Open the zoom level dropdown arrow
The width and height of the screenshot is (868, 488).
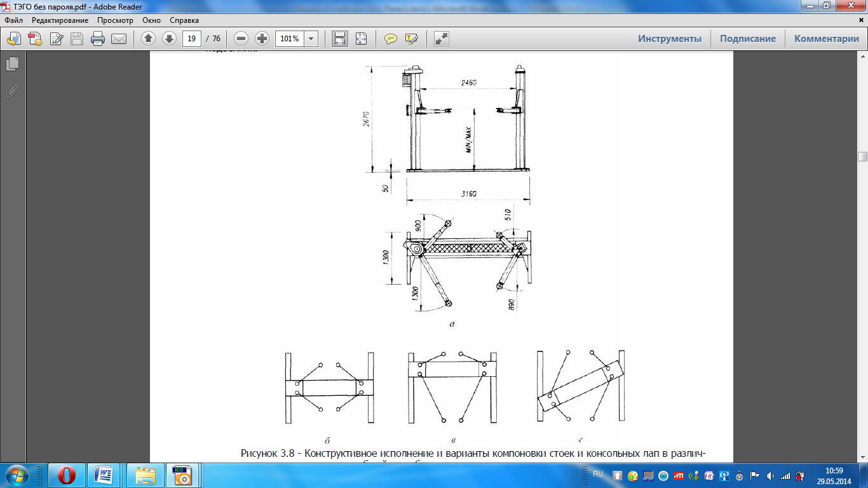(x=311, y=39)
